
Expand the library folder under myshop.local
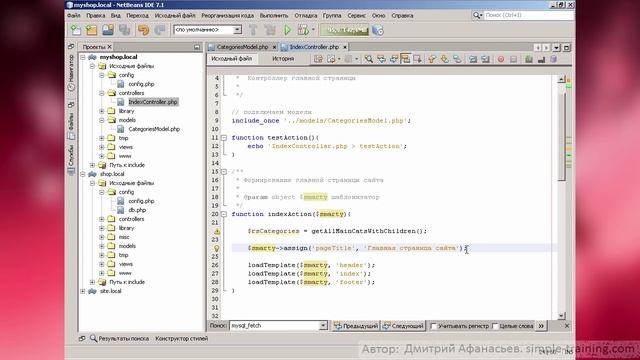click(x=102, y=111)
